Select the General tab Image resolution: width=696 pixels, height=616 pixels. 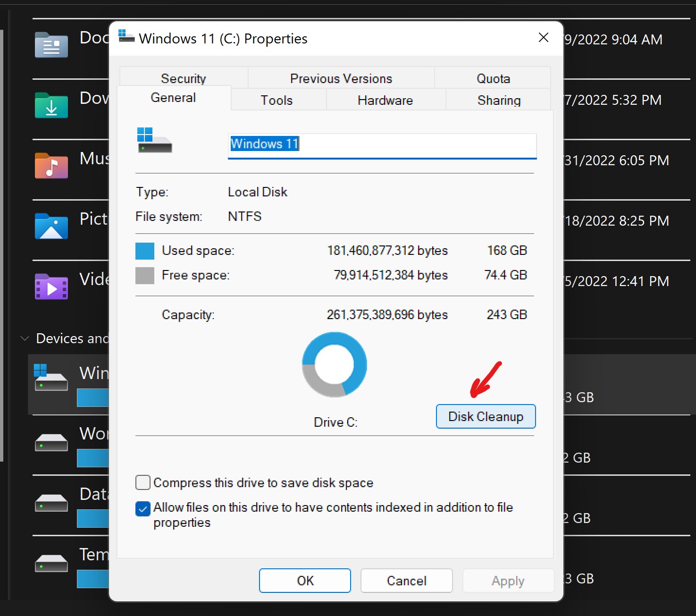[x=173, y=98]
